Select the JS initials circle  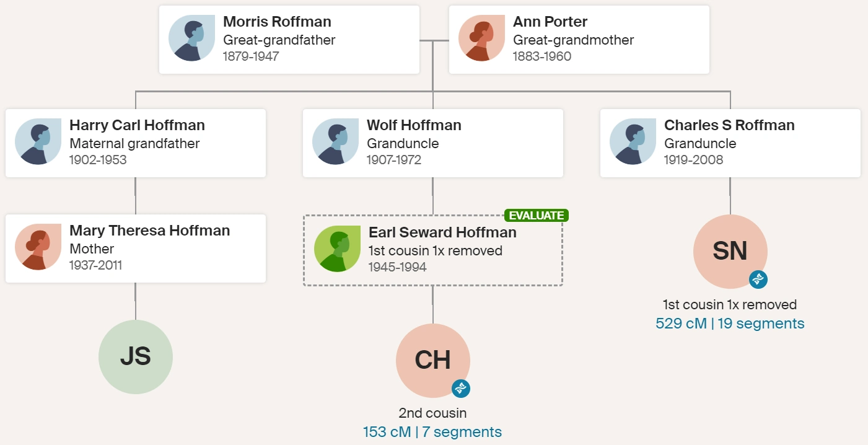coord(136,357)
